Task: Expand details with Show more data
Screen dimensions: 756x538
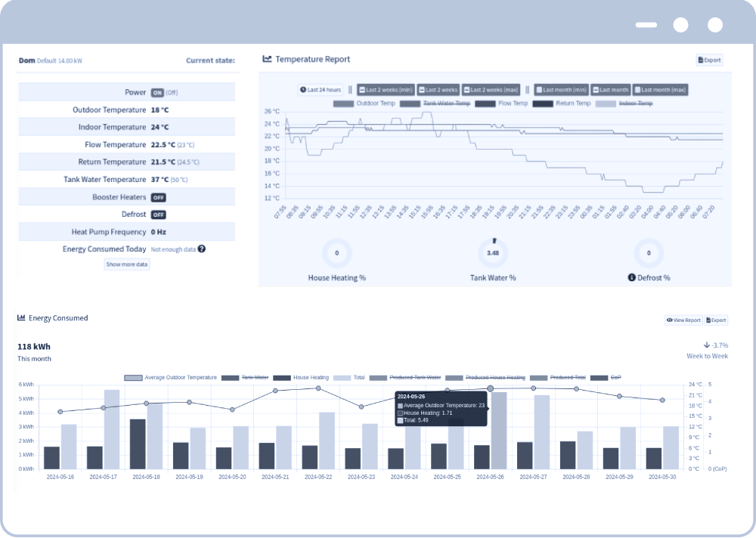Action: pyautogui.click(x=127, y=264)
